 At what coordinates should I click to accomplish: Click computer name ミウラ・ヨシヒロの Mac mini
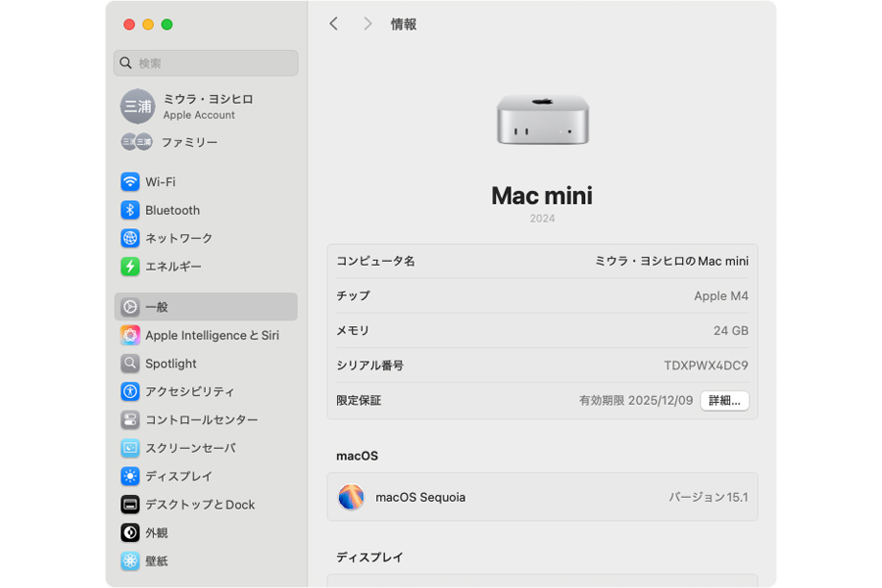(671, 261)
